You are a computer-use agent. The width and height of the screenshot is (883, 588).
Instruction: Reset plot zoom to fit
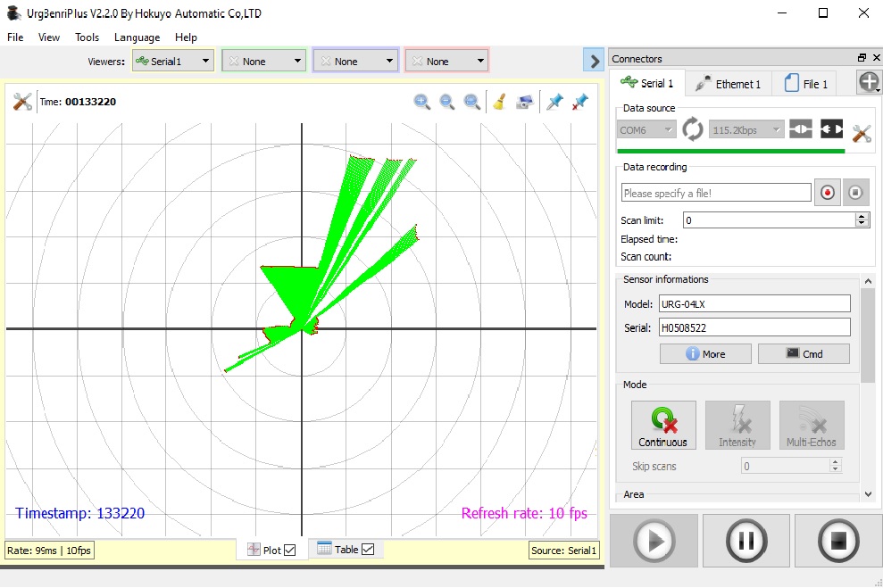472,102
